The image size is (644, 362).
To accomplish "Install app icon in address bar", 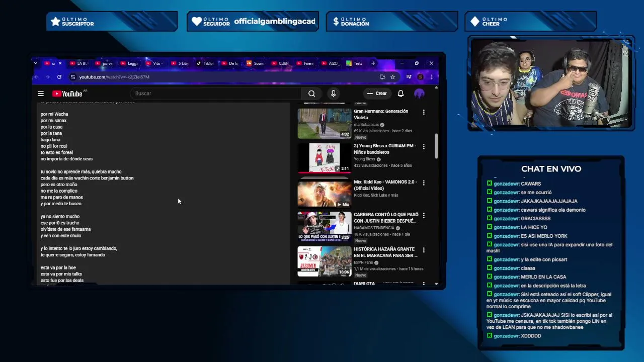I will click(382, 77).
